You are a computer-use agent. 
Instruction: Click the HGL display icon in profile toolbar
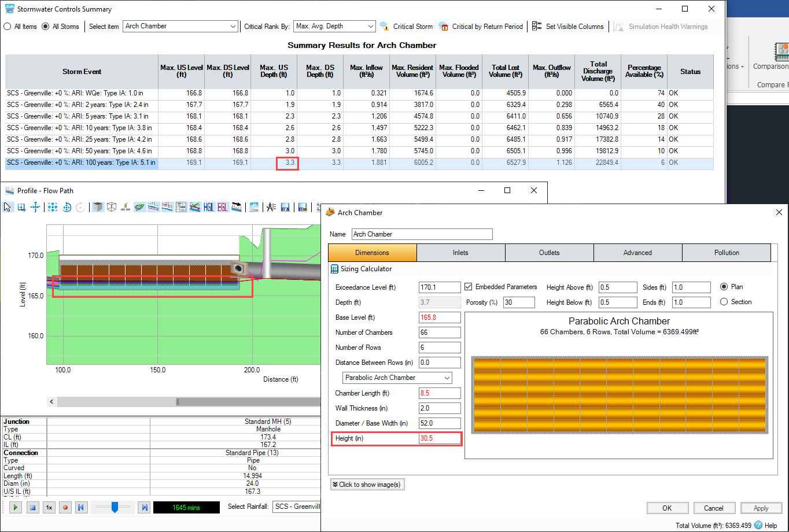coord(209,207)
